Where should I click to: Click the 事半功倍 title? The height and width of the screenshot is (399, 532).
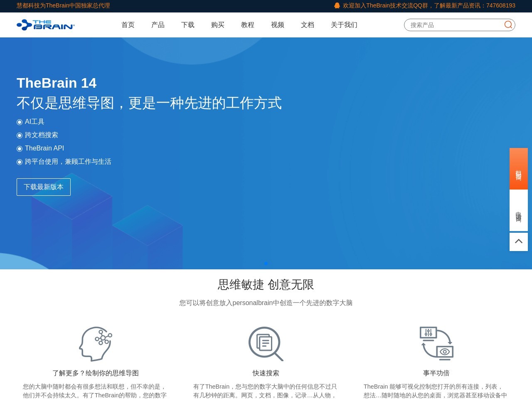tap(436, 373)
